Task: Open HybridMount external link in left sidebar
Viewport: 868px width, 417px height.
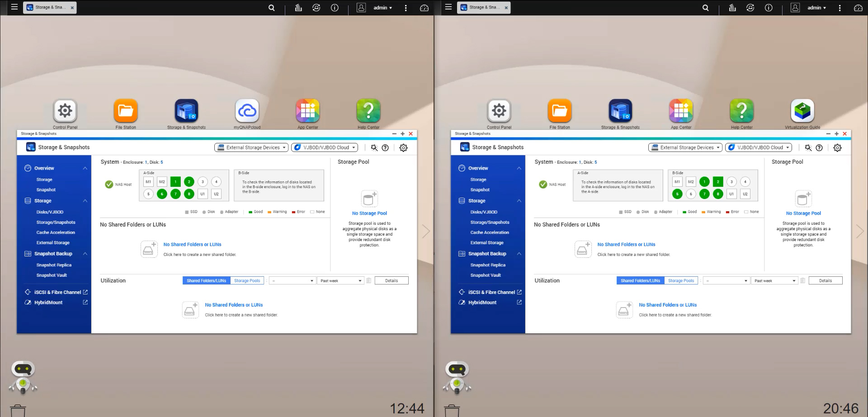Action: (x=85, y=303)
